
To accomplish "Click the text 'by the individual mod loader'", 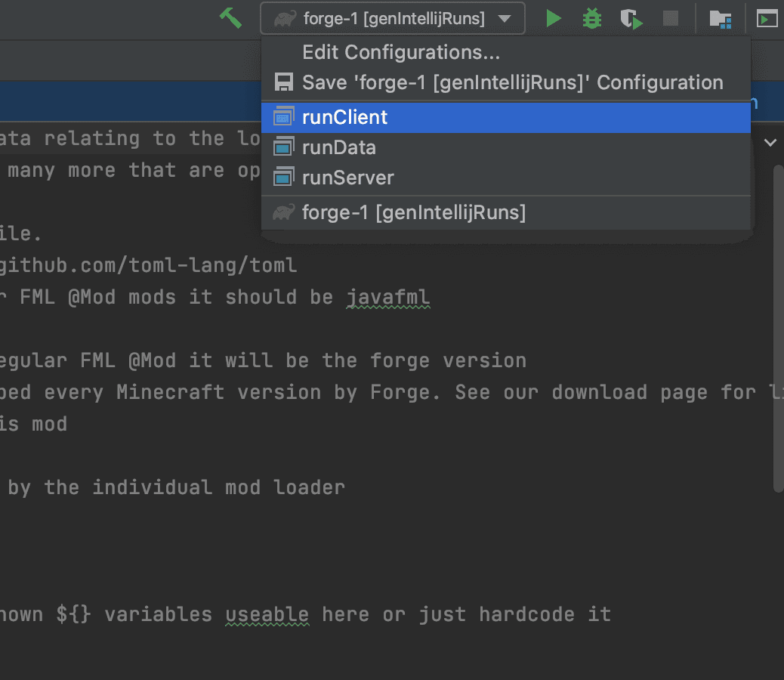I will pos(177,487).
